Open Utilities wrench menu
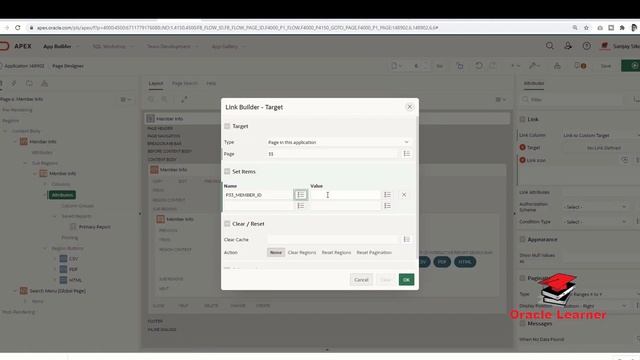This screenshot has width=640, height=360. (x=535, y=66)
